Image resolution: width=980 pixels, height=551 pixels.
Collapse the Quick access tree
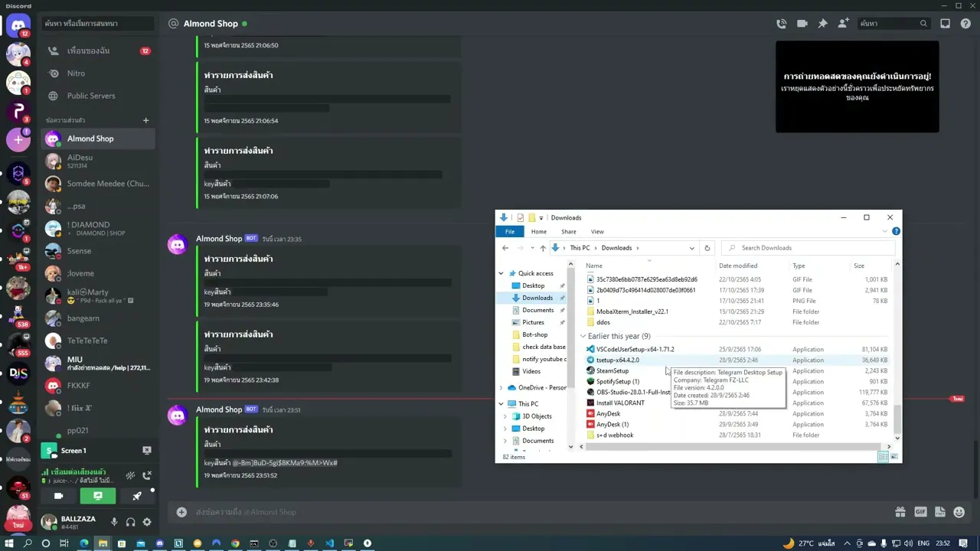click(x=501, y=273)
